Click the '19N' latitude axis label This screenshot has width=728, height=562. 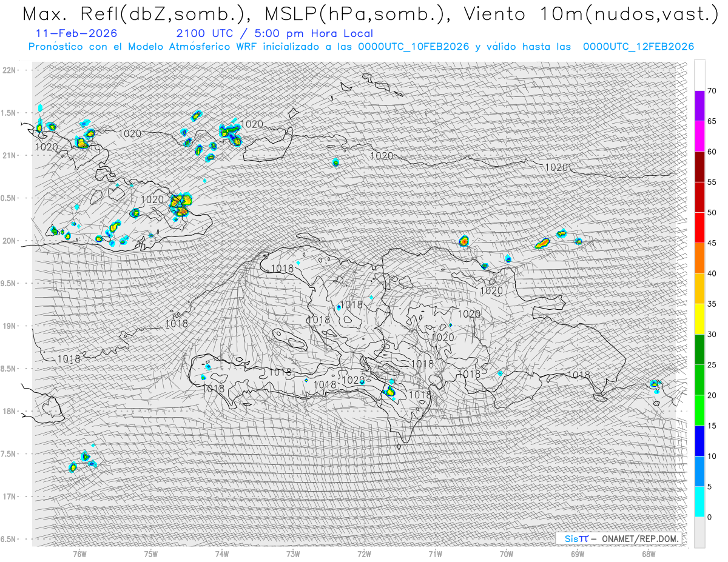pyautogui.click(x=10, y=326)
